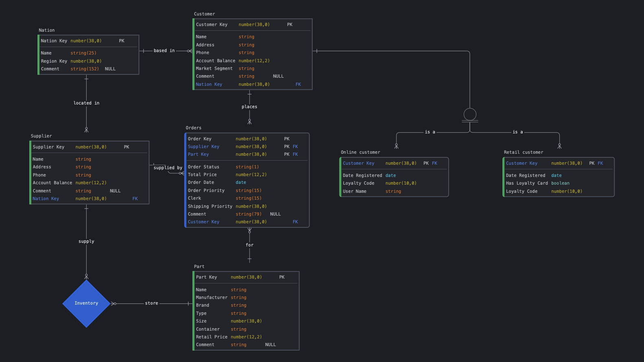Screen dimensions: 644x362
Task: Click the 'store' relationship label
Action: click(151, 303)
